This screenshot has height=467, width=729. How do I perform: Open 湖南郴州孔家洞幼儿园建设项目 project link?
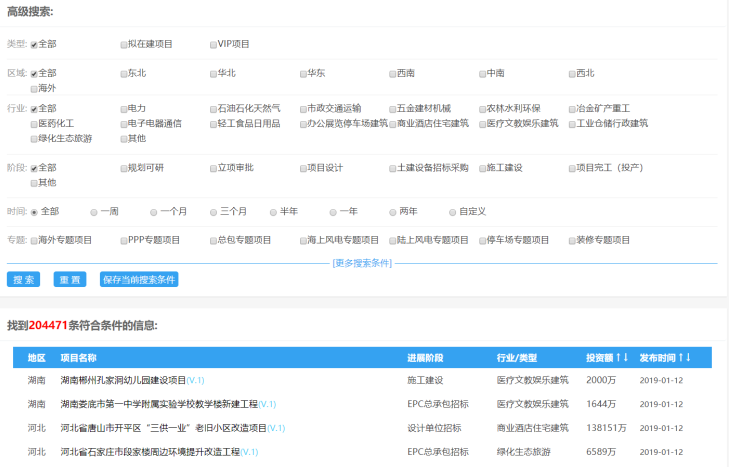(123, 380)
